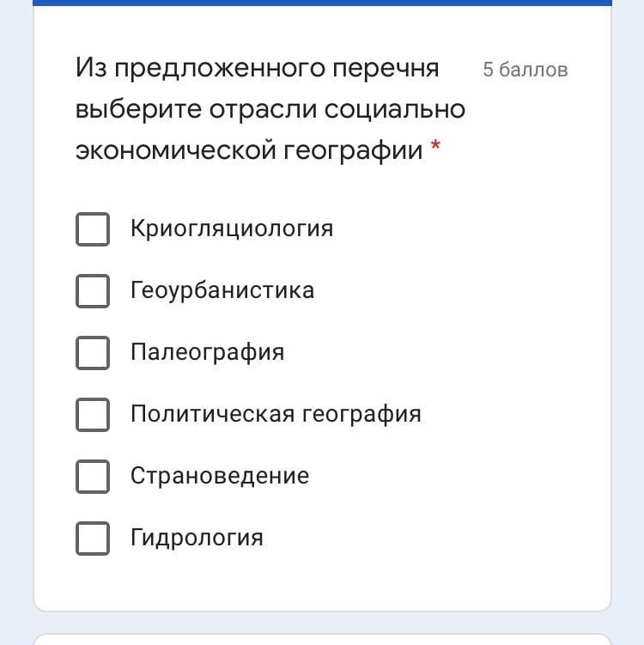Image resolution: width=644 pixels, height=645 pixels.
Task: Click the light blue page background margin
Action: coord(15,344)
